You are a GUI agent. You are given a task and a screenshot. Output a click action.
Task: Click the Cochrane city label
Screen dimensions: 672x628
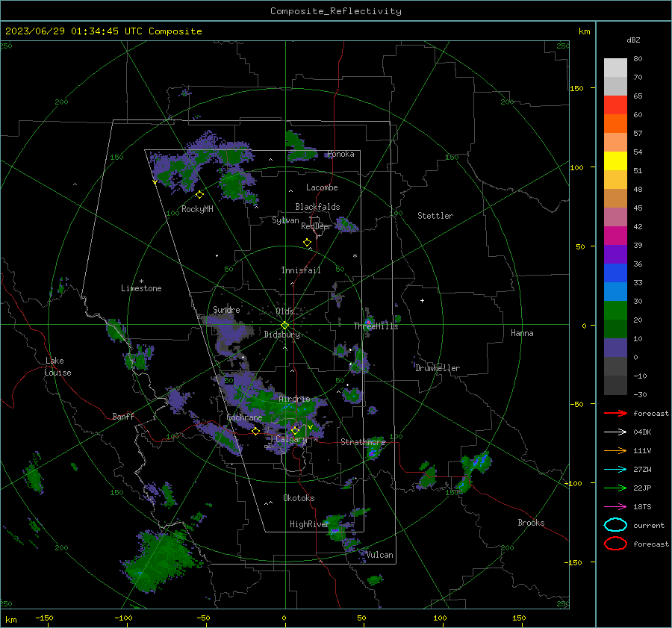coord(244,417)
